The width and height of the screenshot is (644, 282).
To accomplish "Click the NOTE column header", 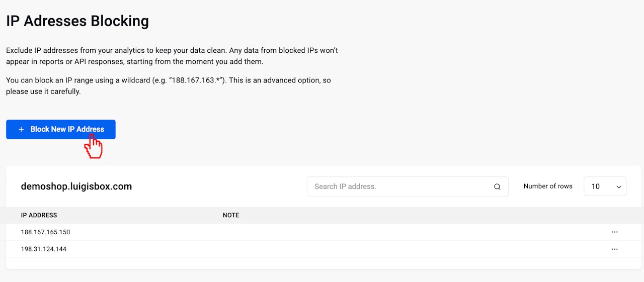I will pos(231,215).
